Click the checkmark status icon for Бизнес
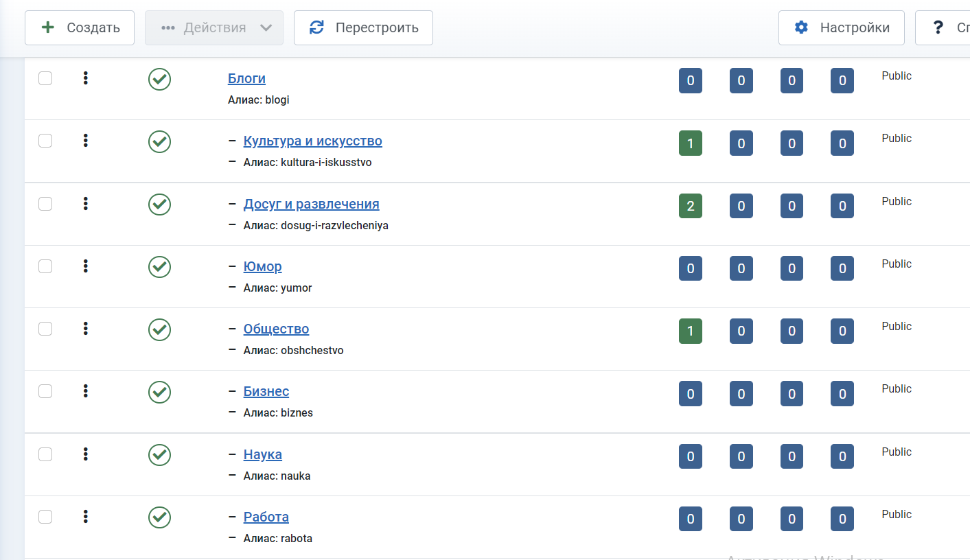The image size is (970, 560). coord(159,392)
